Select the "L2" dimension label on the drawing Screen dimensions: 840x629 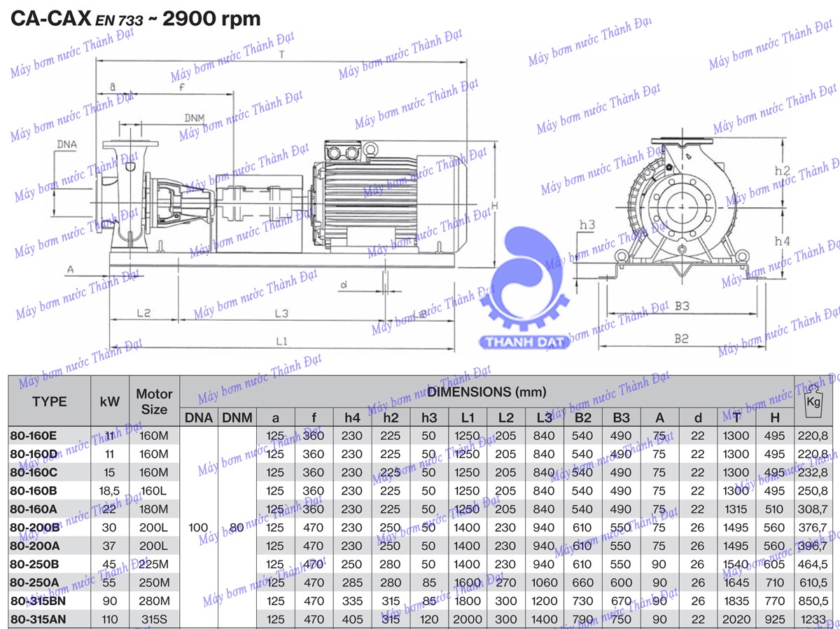click(143, 312)
